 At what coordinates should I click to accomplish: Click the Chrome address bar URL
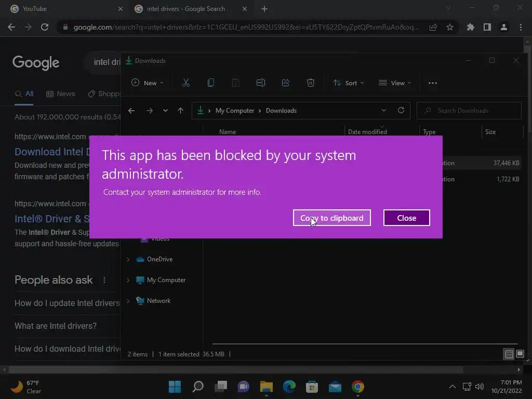pyautogui.click(x=246, y=27)
